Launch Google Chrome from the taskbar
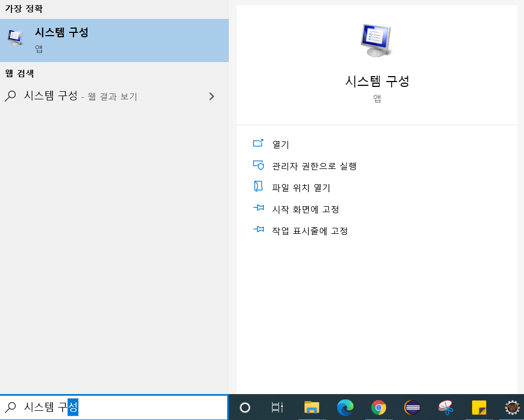Screen dimensions: 524x420 [378, 408]
